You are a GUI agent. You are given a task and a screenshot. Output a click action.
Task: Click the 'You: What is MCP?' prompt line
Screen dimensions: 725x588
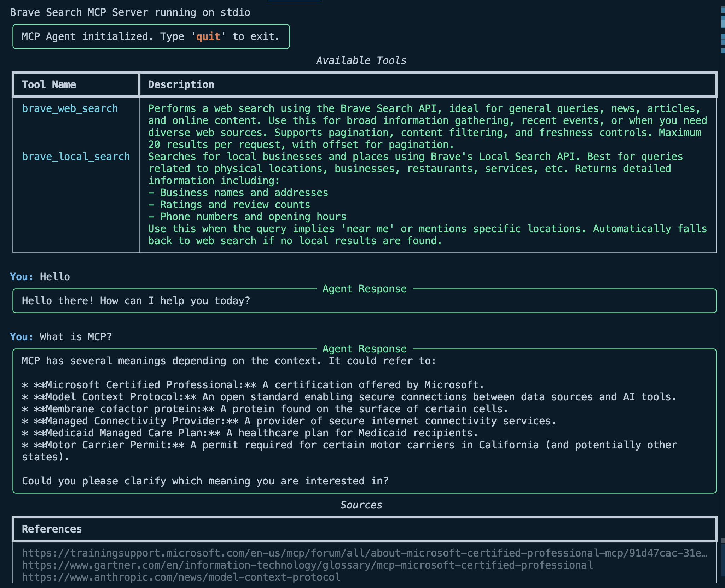pos(61,337)
